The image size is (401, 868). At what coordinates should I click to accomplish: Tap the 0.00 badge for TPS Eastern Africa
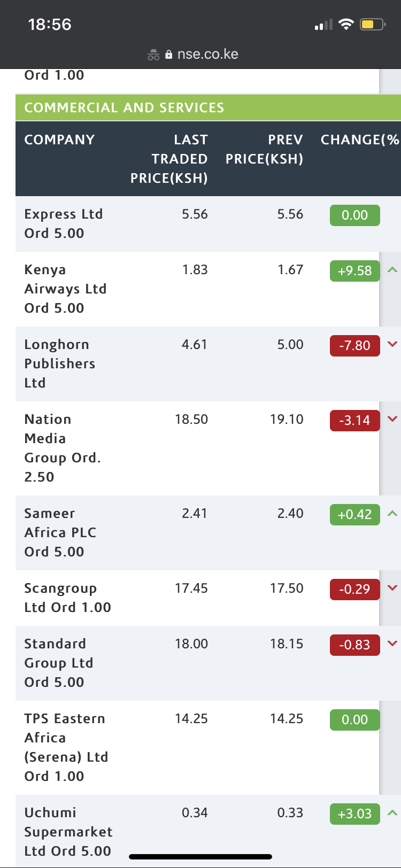[355, 720]
